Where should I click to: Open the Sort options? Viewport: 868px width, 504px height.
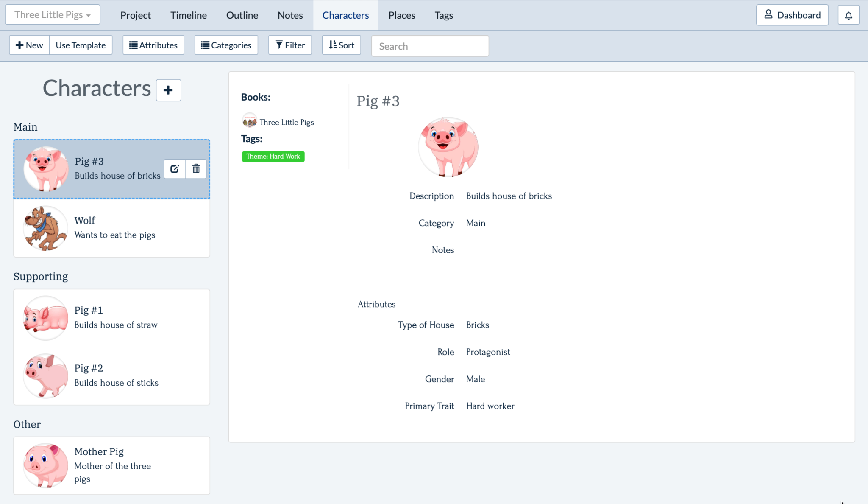click(341, 45)
